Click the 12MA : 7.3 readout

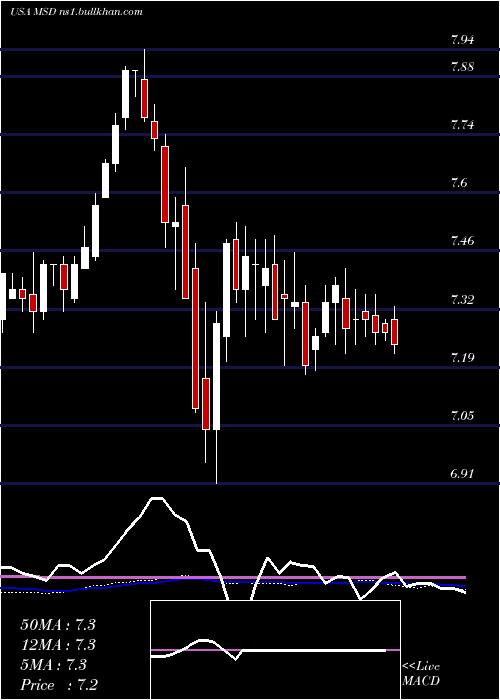click(58, 645)
